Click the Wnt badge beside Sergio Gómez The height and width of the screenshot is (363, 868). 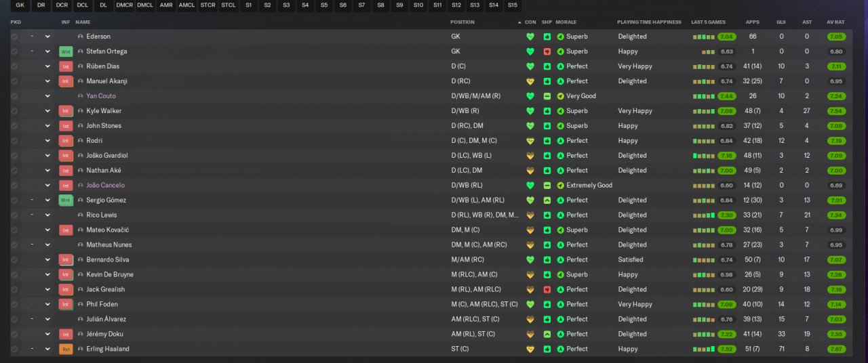(66, 200)
